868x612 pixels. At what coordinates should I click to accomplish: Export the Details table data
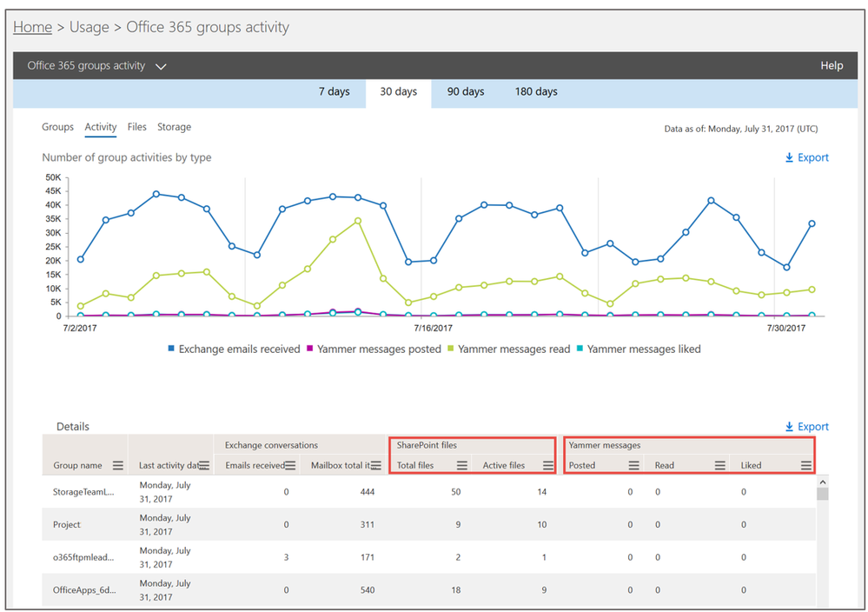[x=806, y=427]
